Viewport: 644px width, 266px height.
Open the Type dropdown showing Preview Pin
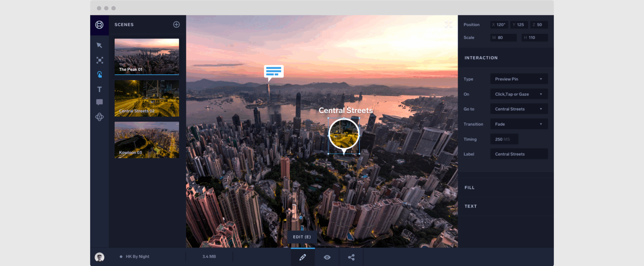(519, 79)
